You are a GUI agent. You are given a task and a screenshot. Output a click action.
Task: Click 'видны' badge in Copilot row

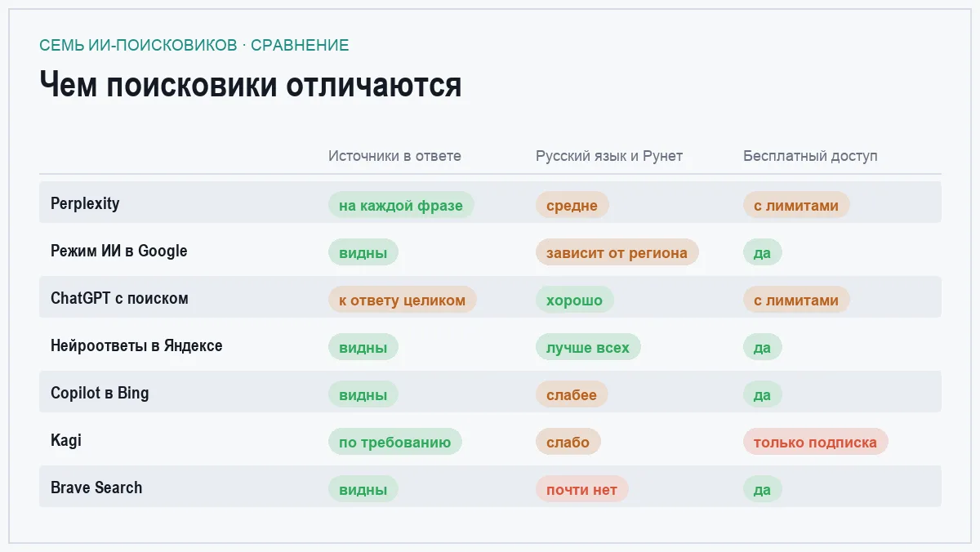pyautogui.click(x=363, y=394)
